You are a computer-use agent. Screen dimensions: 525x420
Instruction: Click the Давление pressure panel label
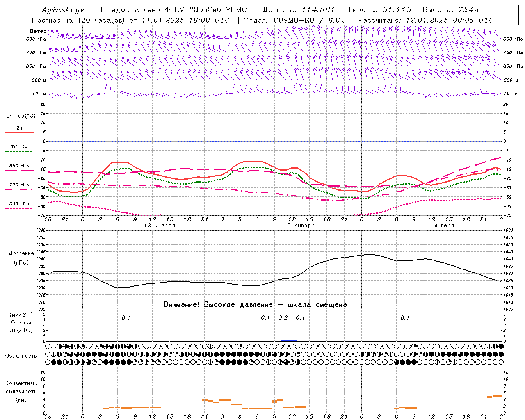coord(21,253)
